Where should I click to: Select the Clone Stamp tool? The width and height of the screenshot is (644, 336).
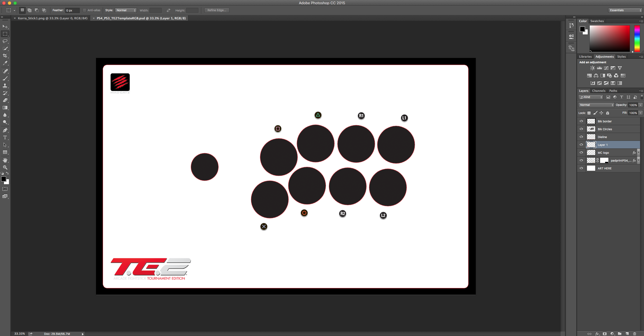coord(6,86)
